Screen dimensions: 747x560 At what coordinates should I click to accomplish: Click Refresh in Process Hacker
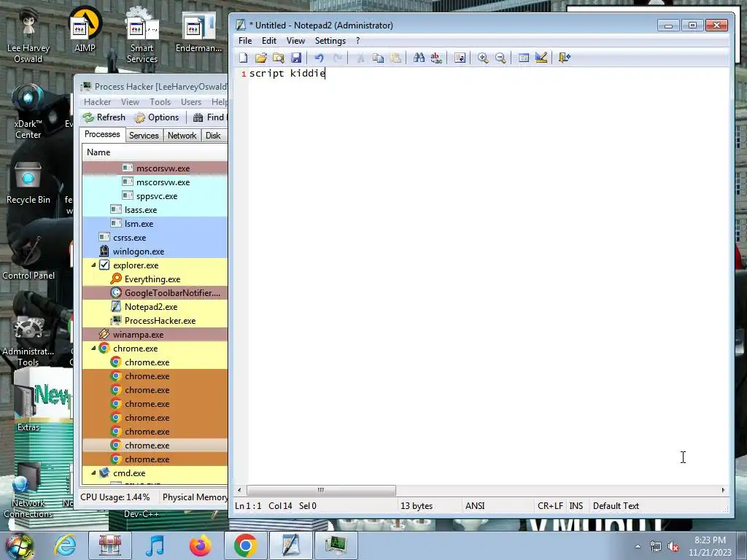point(104,117)
